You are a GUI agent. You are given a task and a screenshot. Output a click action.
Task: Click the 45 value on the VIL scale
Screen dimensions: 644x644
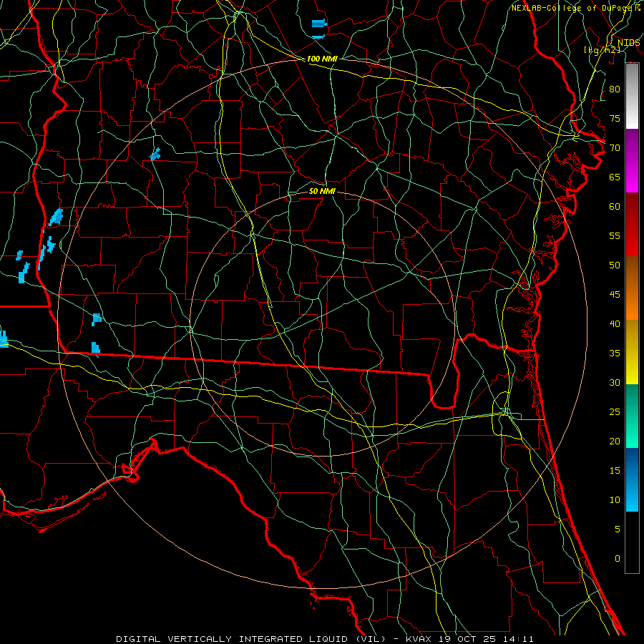615,295
